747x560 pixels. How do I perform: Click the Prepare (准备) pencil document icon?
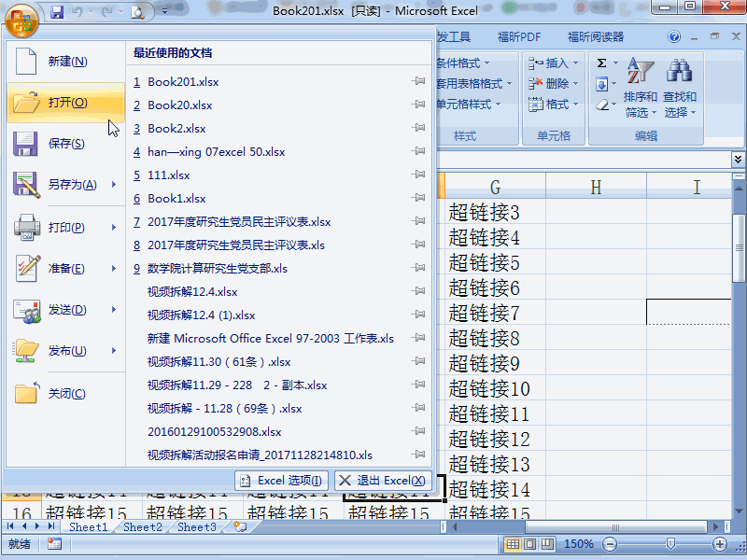coord(27,268)
